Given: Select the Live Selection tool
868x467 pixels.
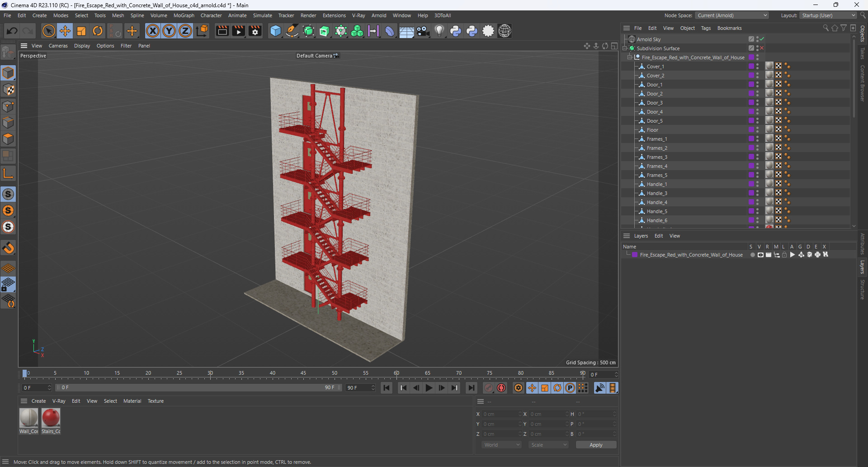Looking at the screenshot, I should (x=48, y=31).
